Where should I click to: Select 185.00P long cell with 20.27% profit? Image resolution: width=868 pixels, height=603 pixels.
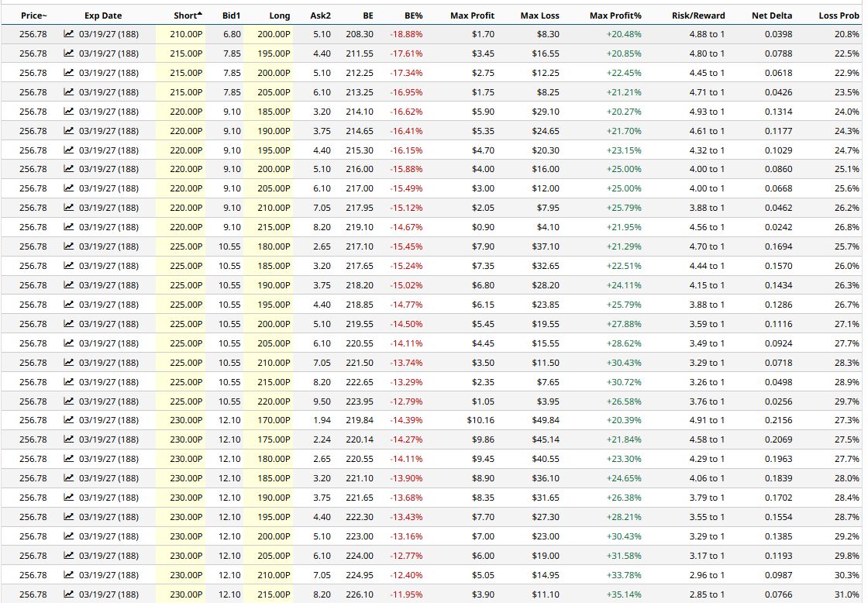(x=274, y=112)
